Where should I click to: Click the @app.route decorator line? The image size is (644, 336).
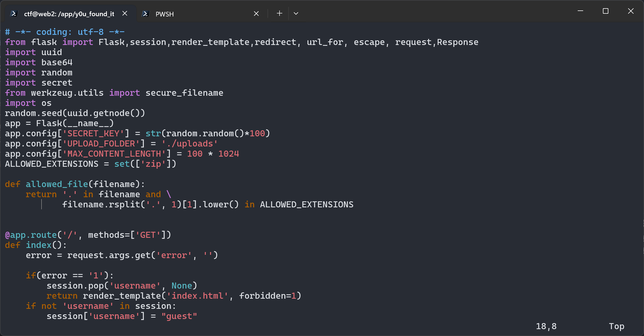[x=88, y=235]
